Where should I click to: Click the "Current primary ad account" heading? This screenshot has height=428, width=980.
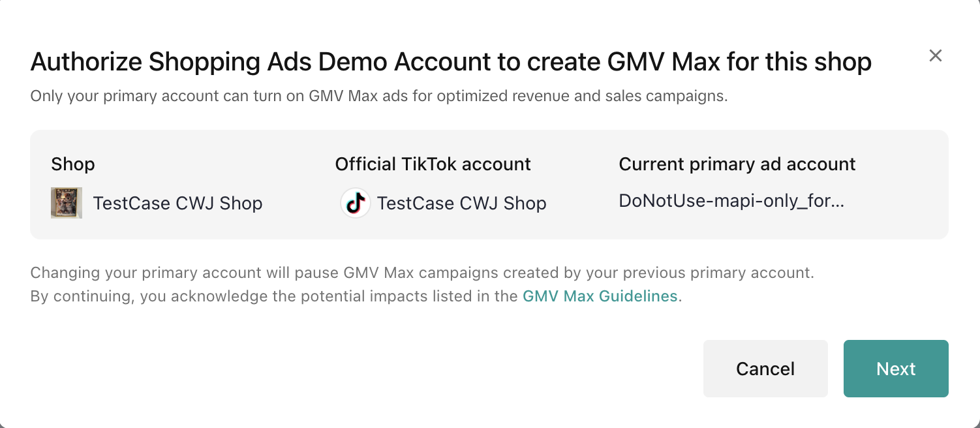point(737,164)
